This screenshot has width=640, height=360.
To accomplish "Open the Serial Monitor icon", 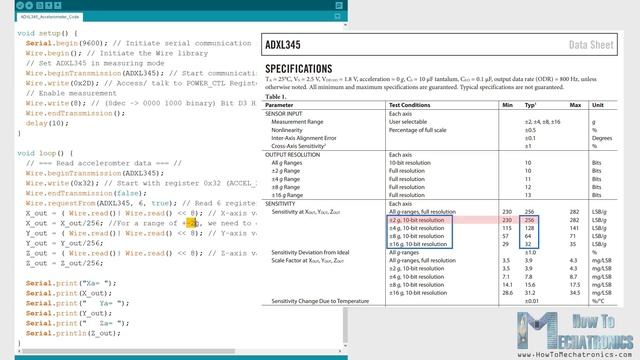I will (339, 5).
